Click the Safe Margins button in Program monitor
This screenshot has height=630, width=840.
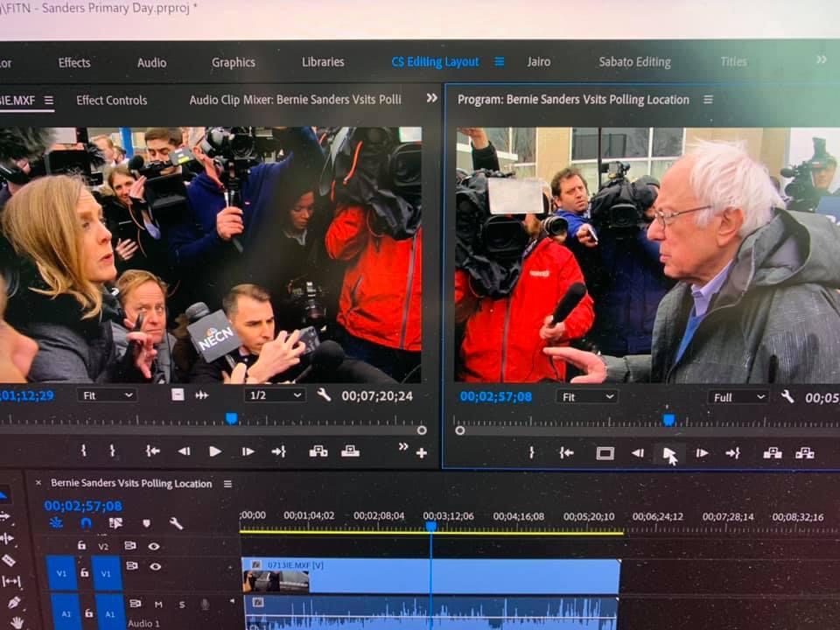[605, 454]
